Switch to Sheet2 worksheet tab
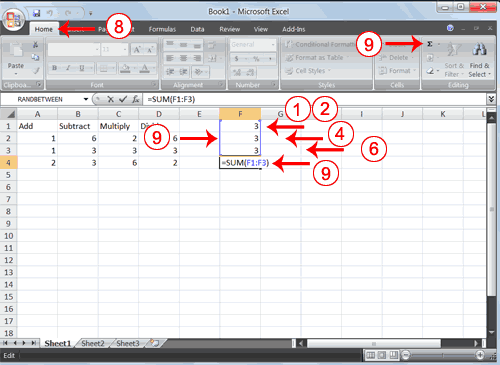The image size is (500, 365). 93,343
